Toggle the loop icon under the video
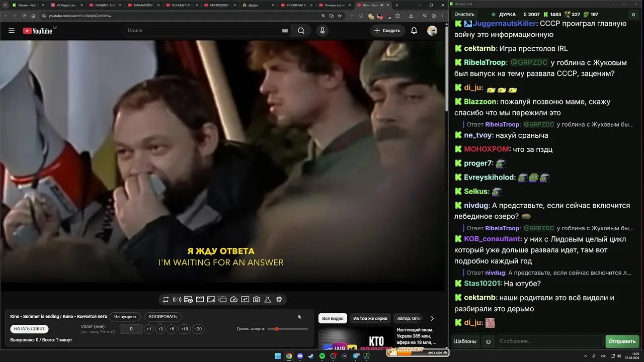 [166, 300]
